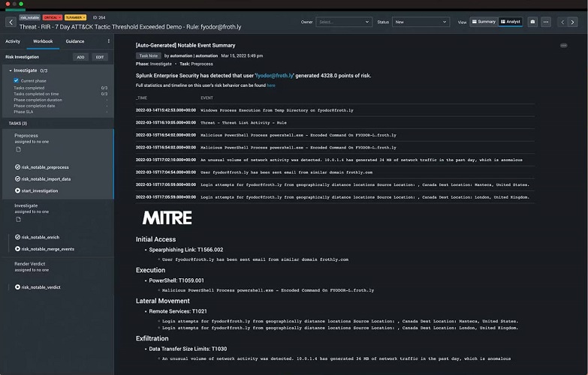Select the Preprocess task
Viewport: 588px width, 375px height.
26,136
